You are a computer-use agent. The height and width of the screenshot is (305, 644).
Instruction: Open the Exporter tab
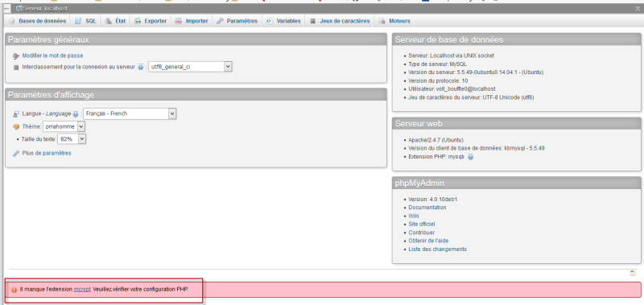(x=151, y=21)
